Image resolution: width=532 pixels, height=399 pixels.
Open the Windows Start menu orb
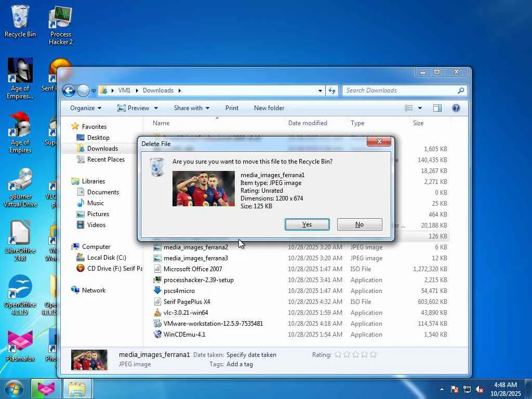(x=14, y=389)
